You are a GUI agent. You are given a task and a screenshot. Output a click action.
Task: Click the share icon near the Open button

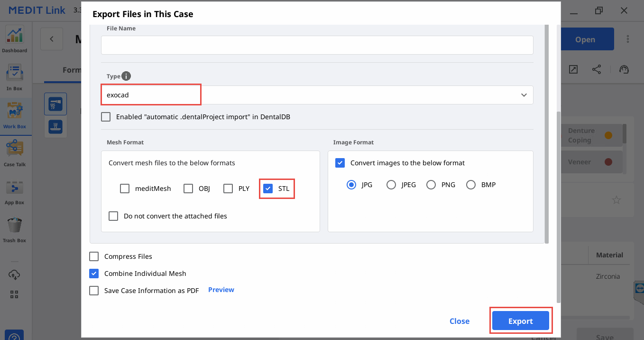click(x=597, y=69)
